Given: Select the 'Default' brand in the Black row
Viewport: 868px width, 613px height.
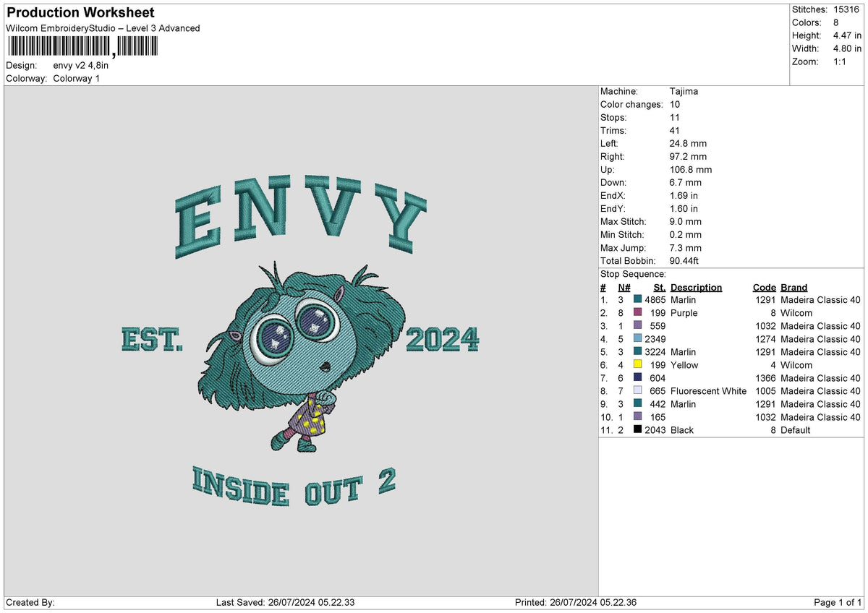Looking at the screenshot, I should pyautogui.click(x=796, y=430).
